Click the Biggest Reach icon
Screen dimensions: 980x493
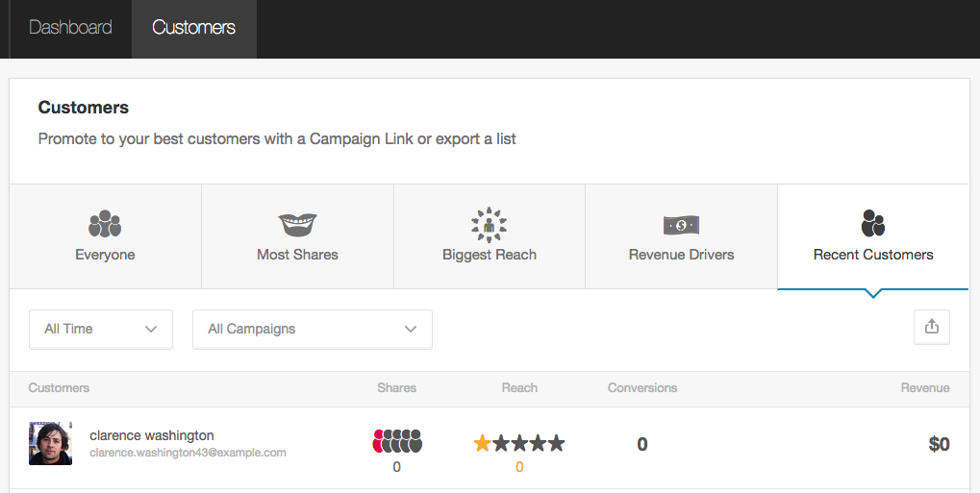pyautogui.click(x=489, y=224)
